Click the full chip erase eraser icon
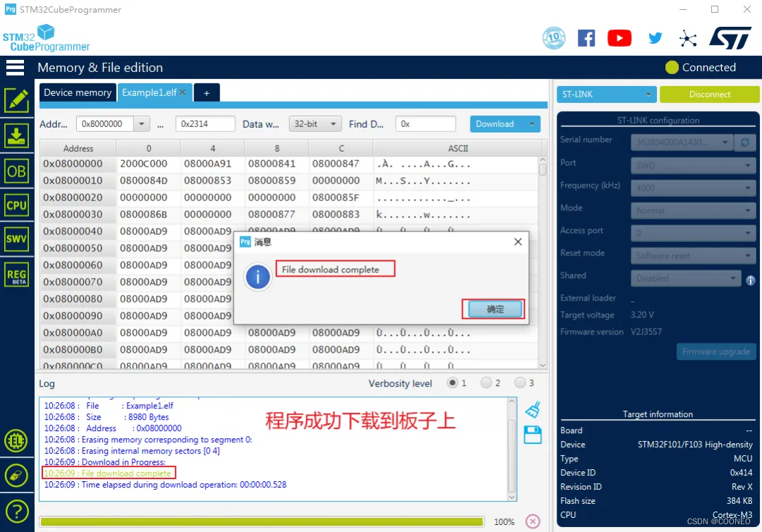 pos(16,476)
